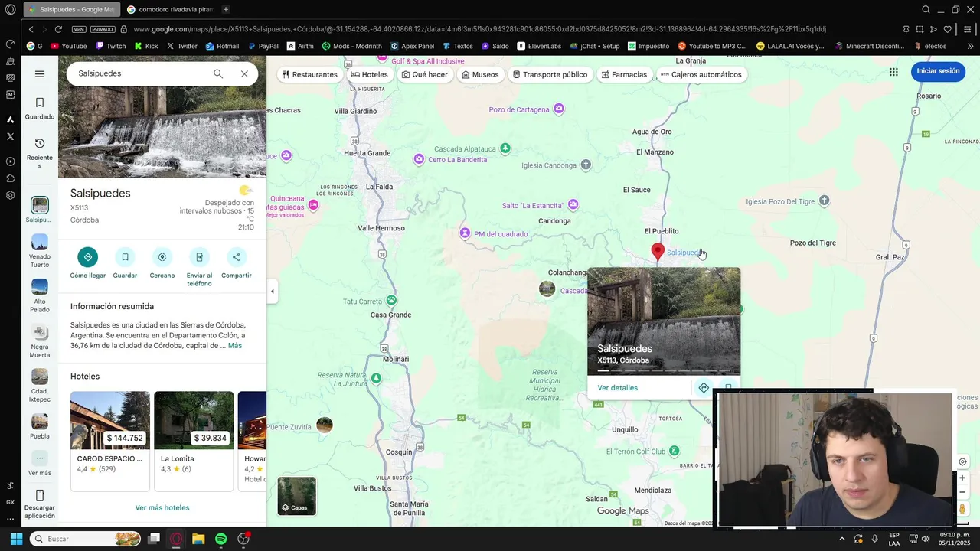Image resolution: width=980 pixels, height=551 pixels.
Task: Select Alto Pelado recent place
Action: point(40,296)
